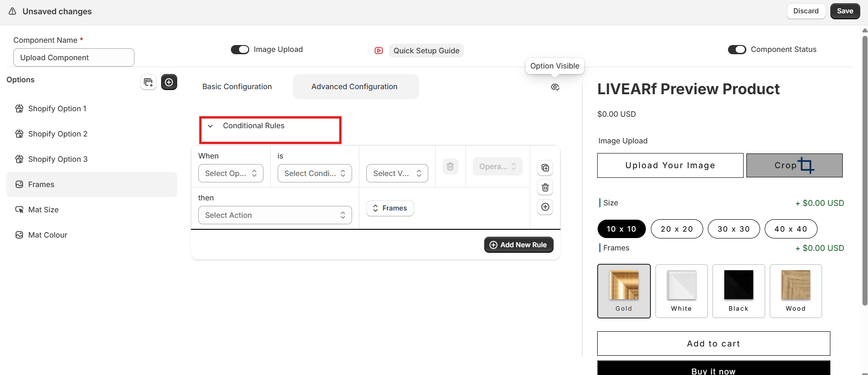Select the Mat Size option
Image resolution: width=868 pixels, height=375 pixels.
coord(92,210)
